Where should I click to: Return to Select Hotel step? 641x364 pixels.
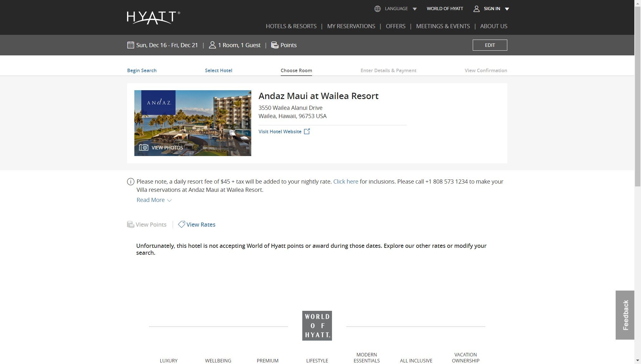[218, 70]
